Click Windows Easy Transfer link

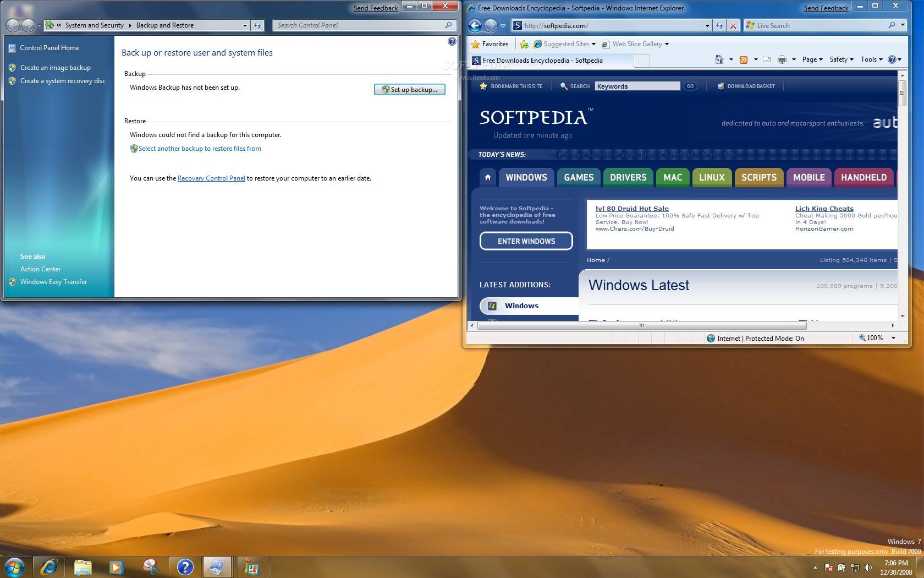[x=53, y=282]
